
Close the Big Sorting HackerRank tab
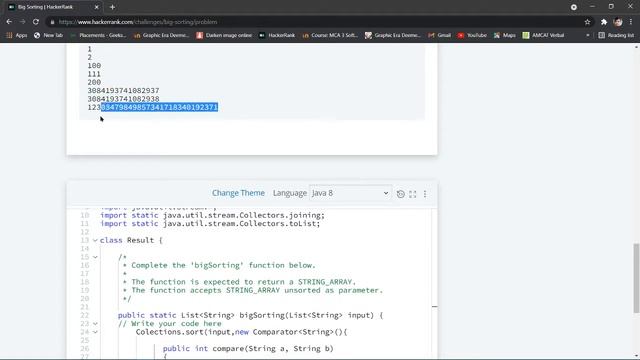tap(96, 7)
